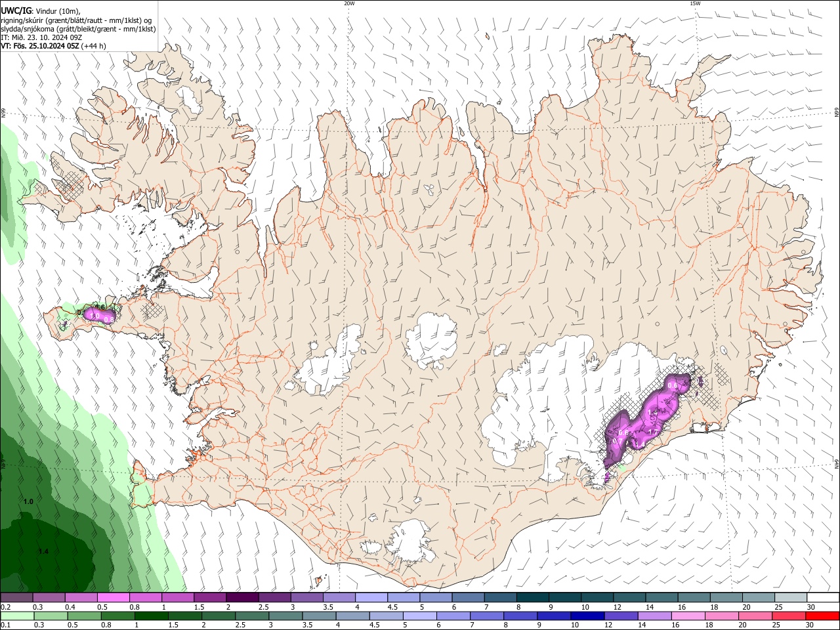This screenshot has width=840, height=630.
Task: Pick the snow legend swatch between 4.5 and 5
Action: [x=404, y=597]
